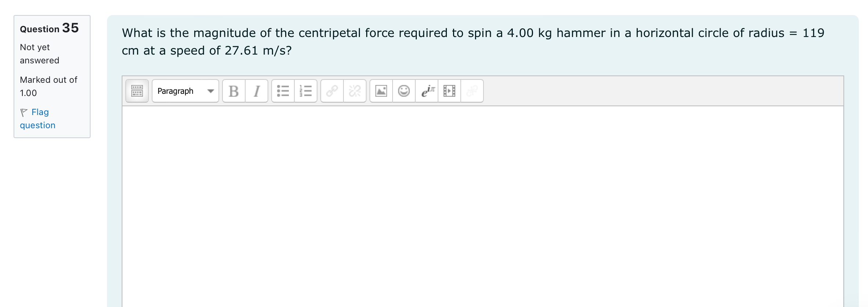Screen dimensions: 868x307
Task: Toggle unordered bullet list
Action: click(283, 91)
